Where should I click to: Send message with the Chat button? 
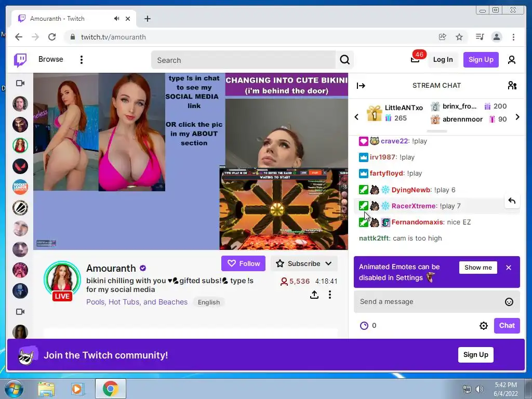tap(507, 326)
